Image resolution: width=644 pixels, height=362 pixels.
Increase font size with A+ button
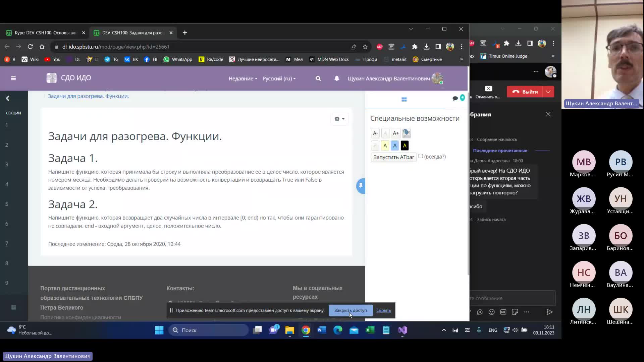pos(396,133)
